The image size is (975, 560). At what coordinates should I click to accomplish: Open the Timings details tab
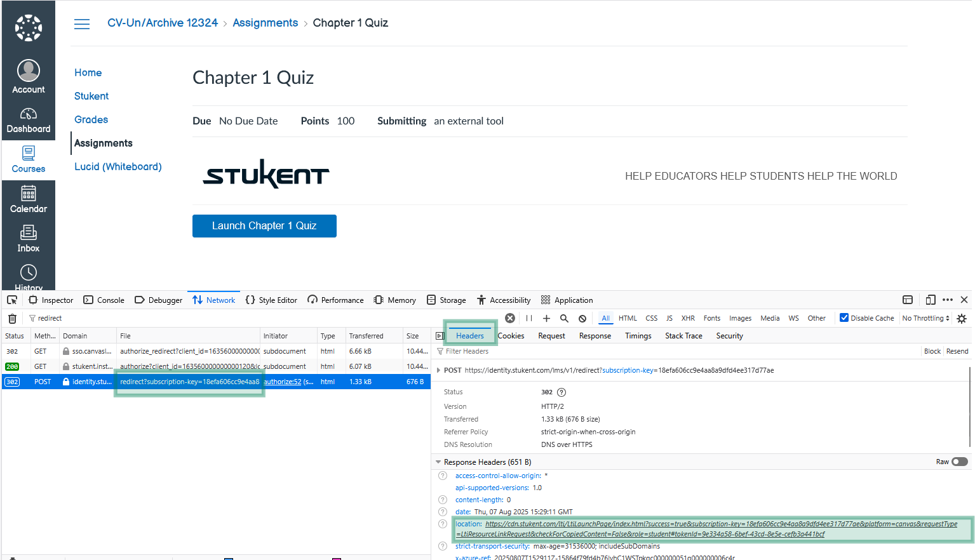[x=638, y=336]
